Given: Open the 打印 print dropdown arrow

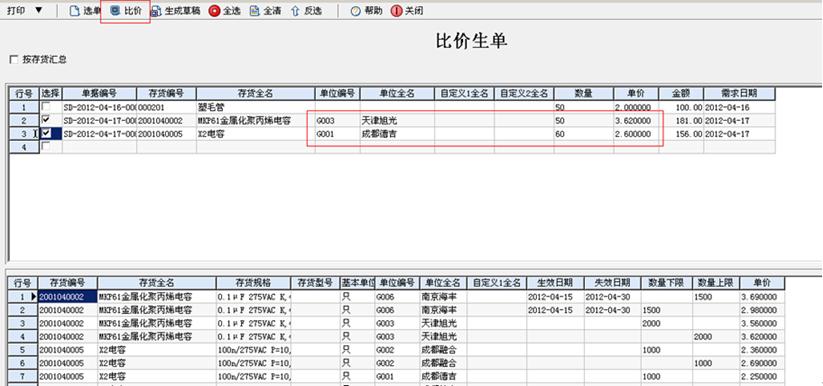Looking at the screenshot, I should coord(39,11).
